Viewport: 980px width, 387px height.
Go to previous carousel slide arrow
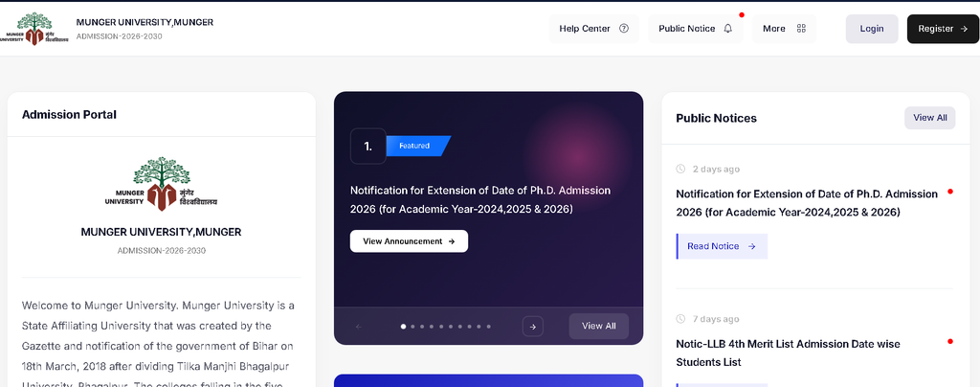point(359,327)
